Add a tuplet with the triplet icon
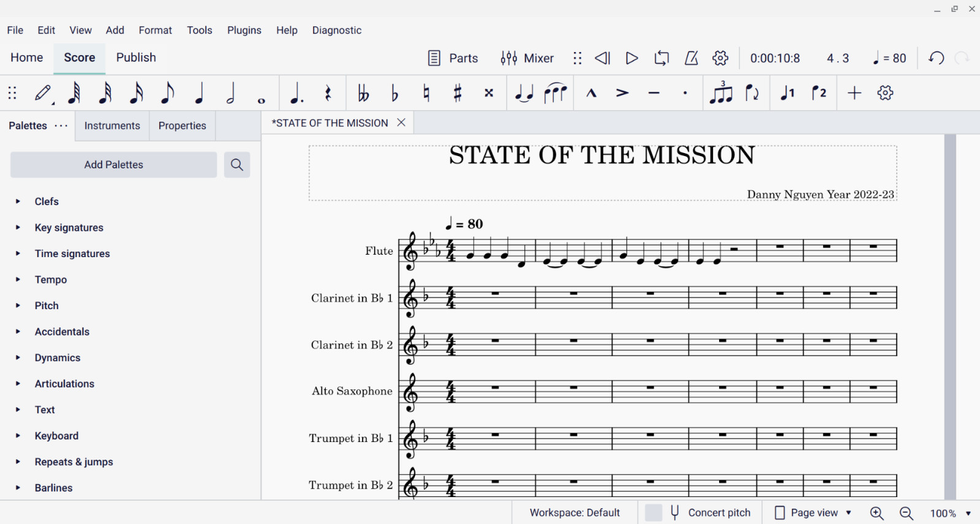The image size is (980, 524). coord(721,93)
